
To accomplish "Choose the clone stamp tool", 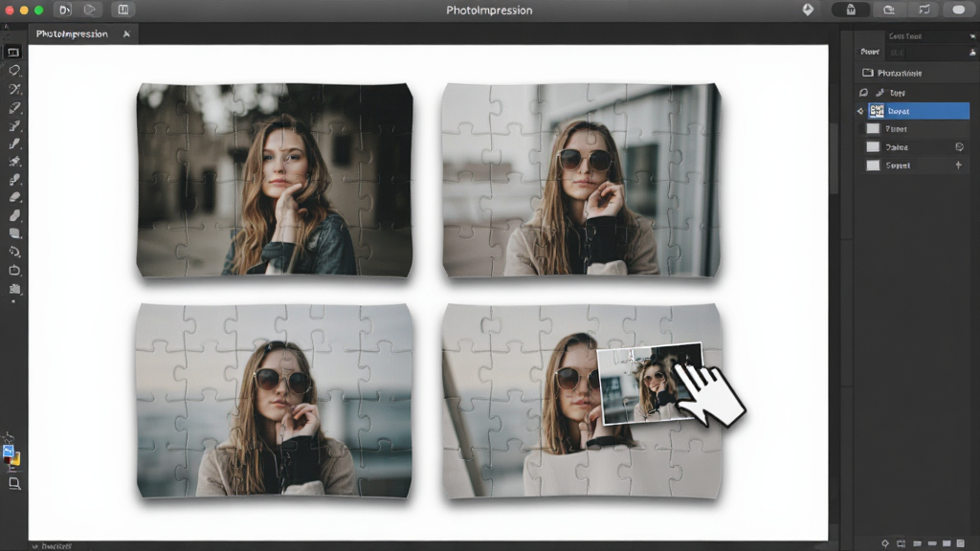I will 14,162.
